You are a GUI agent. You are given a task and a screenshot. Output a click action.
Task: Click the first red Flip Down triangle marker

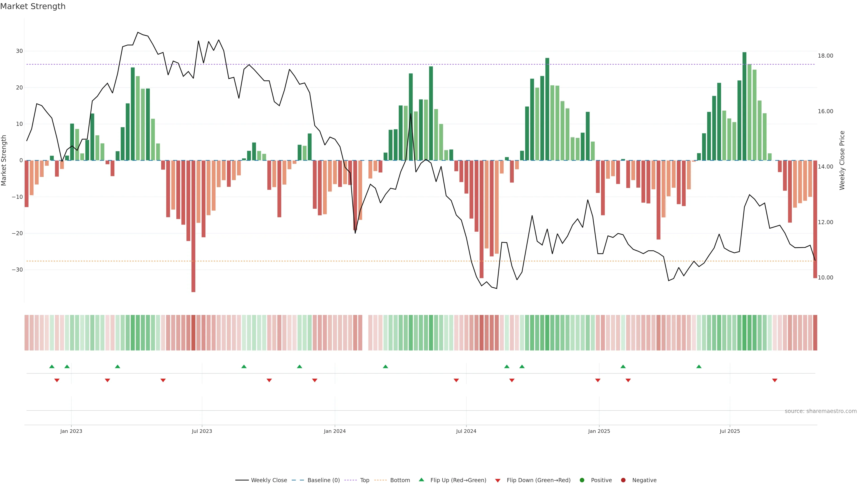(x=57, y=380)
